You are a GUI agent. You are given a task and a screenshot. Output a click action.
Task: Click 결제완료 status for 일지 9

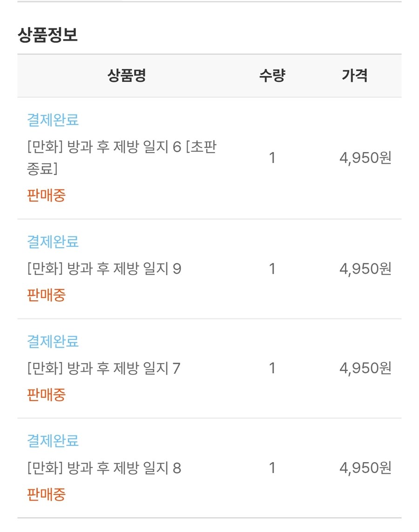(53, 242)
